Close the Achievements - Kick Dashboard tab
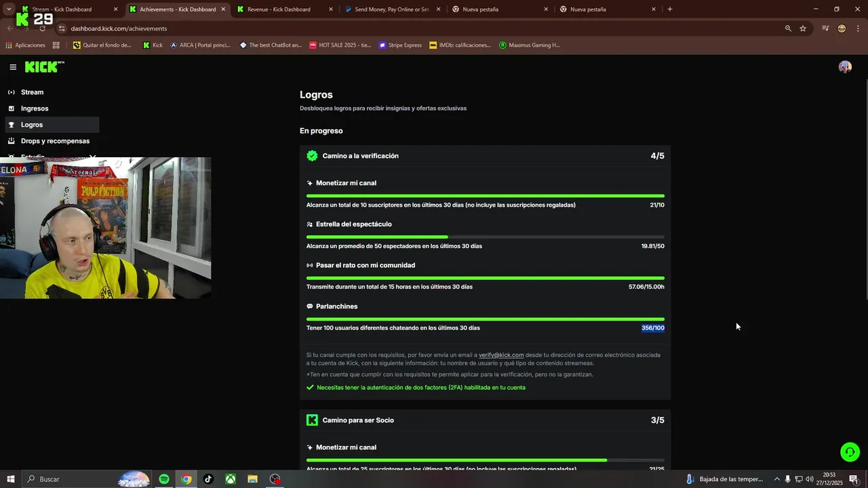868x488 pixels. 223,9
